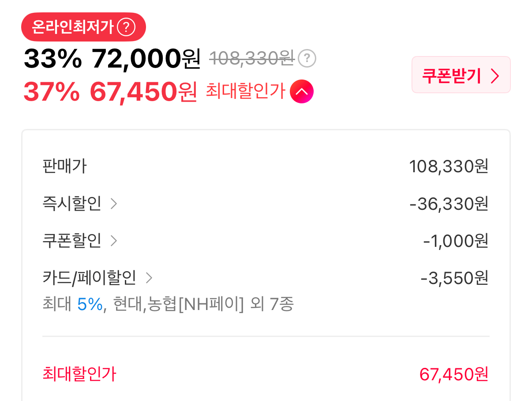Click chevron next to 쿠폰할인
532x401 pixels.
(113, 241)
